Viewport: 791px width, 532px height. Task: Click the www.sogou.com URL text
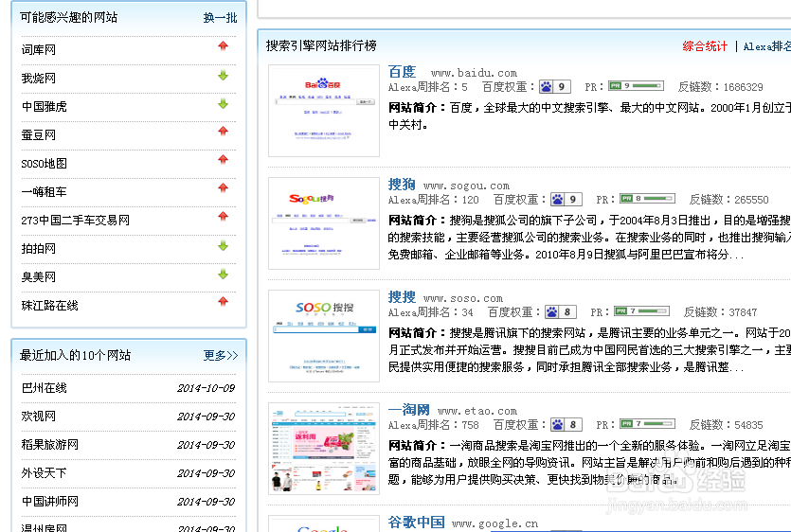point(466,186)
